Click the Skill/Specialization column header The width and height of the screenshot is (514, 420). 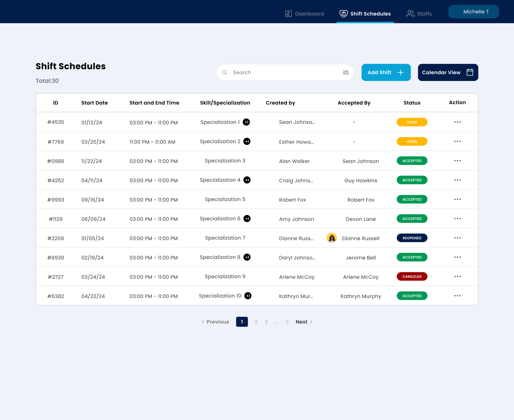coord(225,103)
